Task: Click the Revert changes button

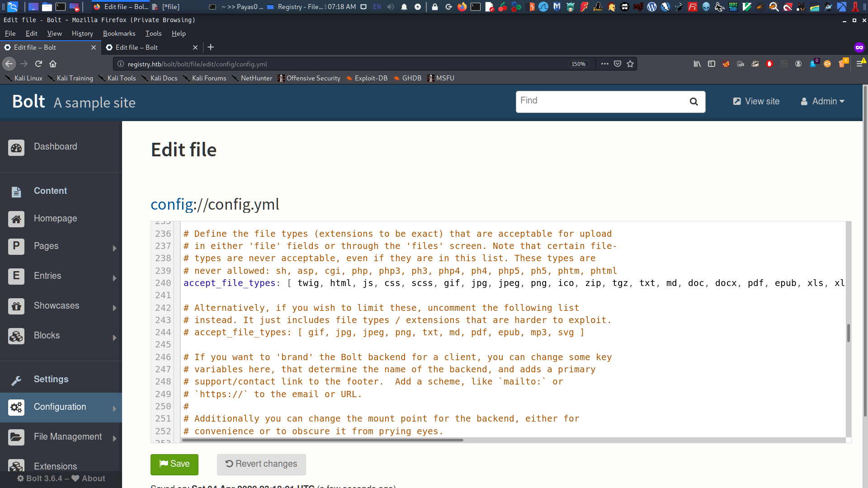Action: click(260, 464)
